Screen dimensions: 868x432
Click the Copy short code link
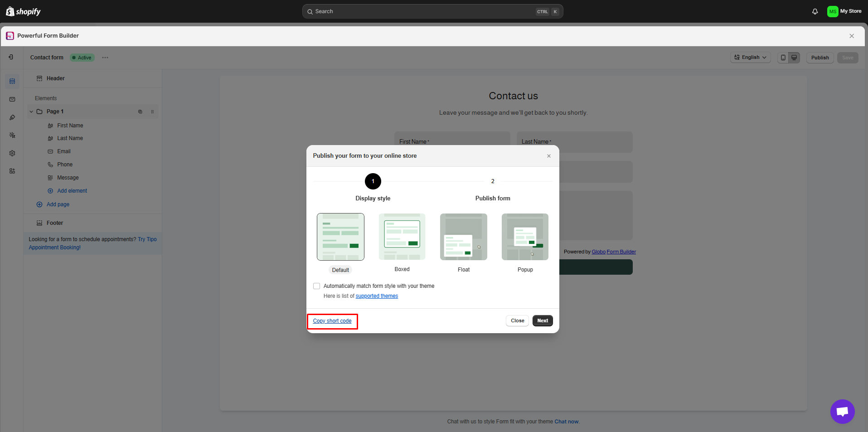point(332,321)
